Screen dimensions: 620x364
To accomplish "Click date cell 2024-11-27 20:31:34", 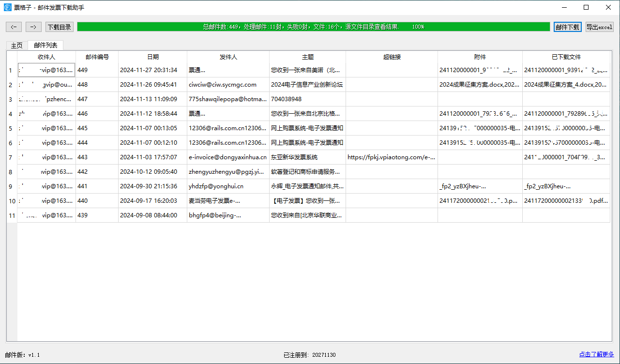I will tap(152, 70).
